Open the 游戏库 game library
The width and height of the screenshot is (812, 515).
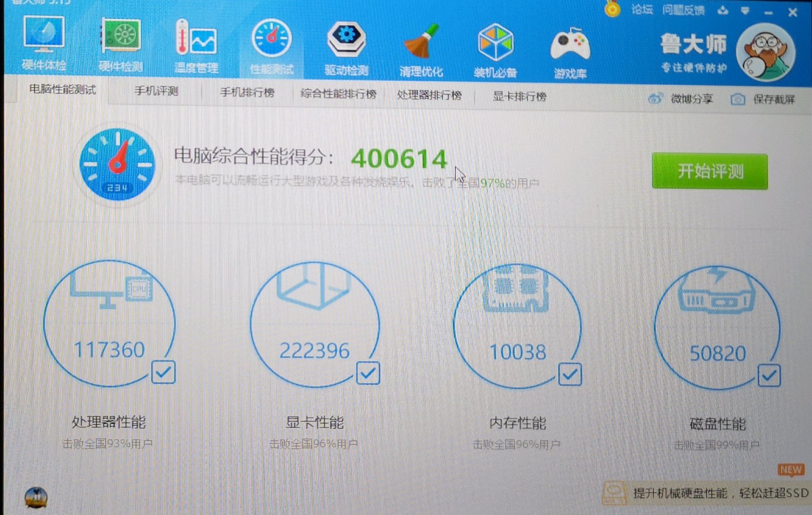click(x=570, y=52)
